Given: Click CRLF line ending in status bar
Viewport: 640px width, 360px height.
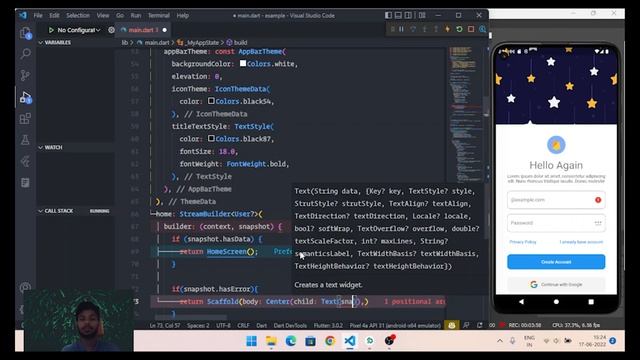Looking at the screenshot, I should pos(243,325).
